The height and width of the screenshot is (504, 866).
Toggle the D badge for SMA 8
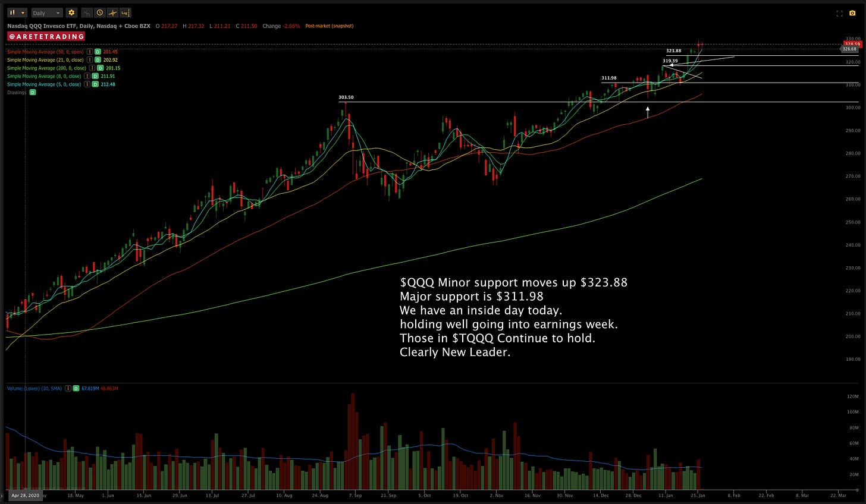pos(95,76)
